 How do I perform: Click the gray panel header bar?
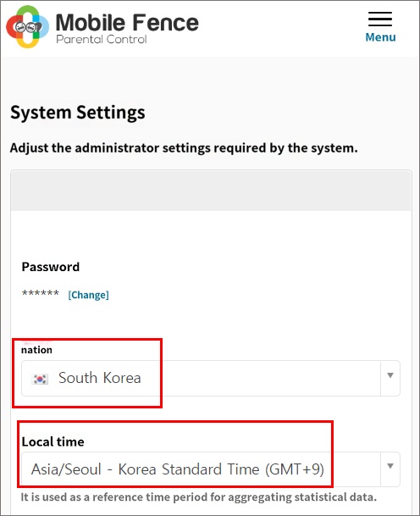pos(211,191)
